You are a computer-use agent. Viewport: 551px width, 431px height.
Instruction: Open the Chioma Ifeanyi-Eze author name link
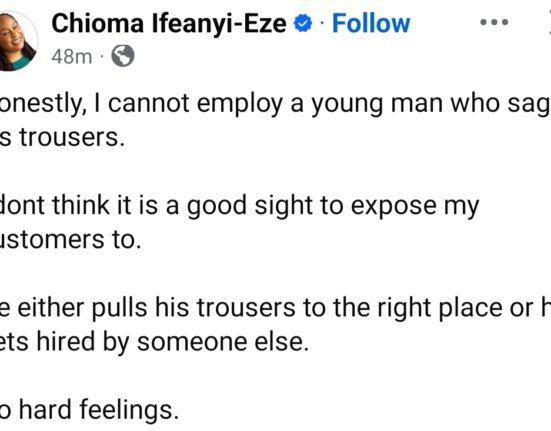pos(169,24)
